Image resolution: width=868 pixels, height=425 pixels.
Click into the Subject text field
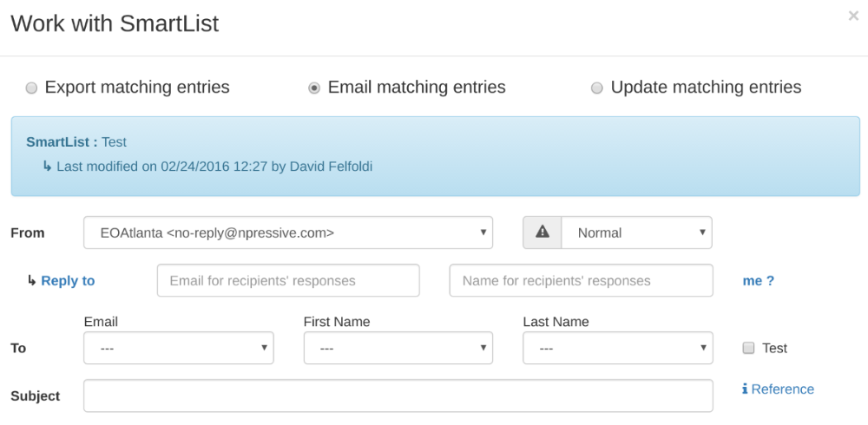pyautogui.click(x=398, y=396)
